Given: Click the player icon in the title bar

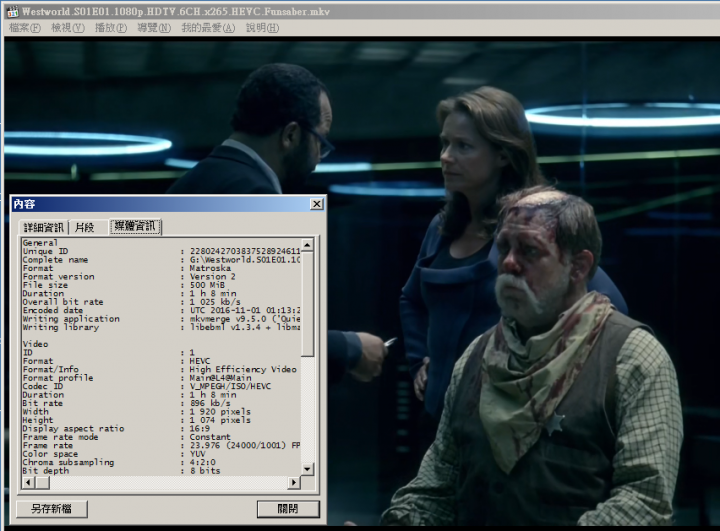Looking at the screenshot, I should [13, 11].
